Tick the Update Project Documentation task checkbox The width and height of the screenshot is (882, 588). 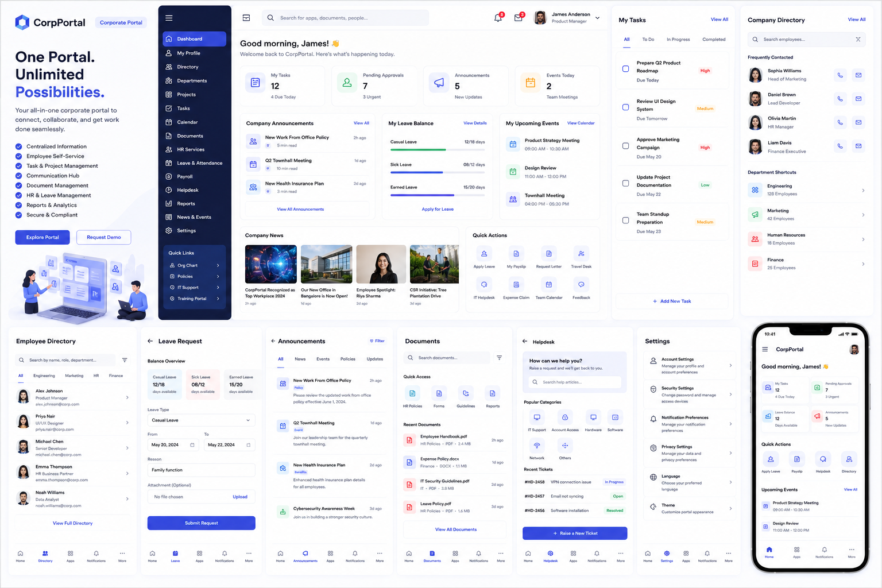(x=626, y=184)
